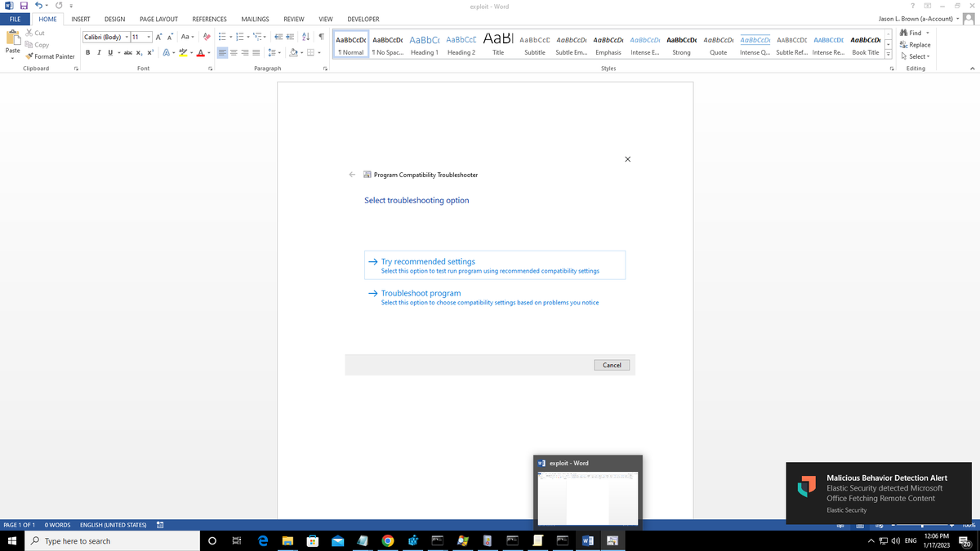Activate the Format Painter tool
Image resolution: width=980 pixels, height=551 pixels.
[x=50, y=56]
